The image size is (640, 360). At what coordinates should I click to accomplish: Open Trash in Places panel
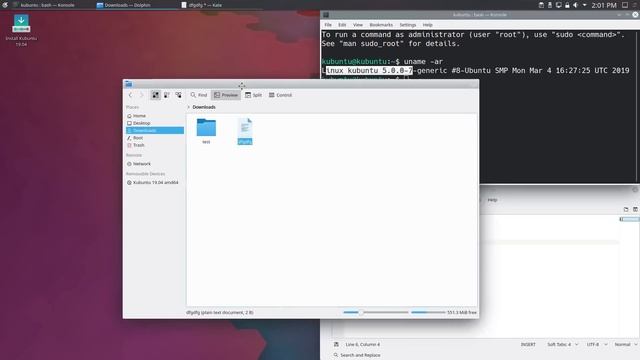click(x=155, y=145)
